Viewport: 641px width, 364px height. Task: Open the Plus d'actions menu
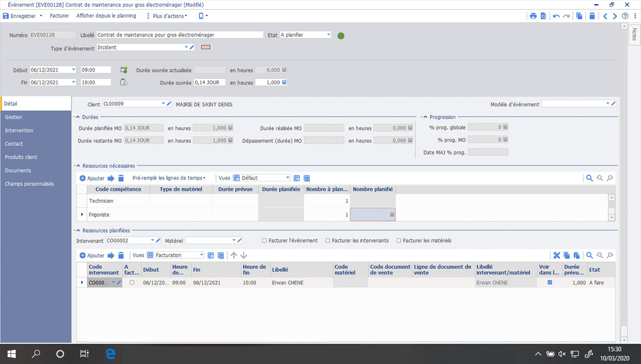[167, 16]
